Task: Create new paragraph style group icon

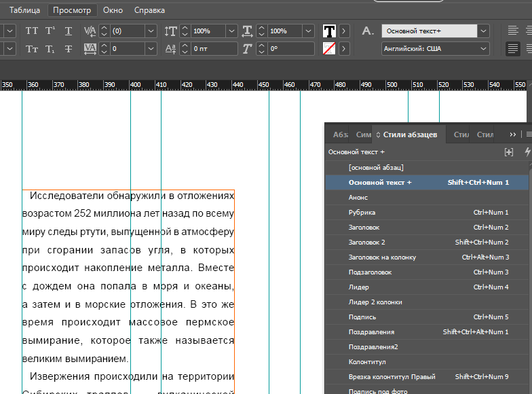Action: click(x=509, y=152)
